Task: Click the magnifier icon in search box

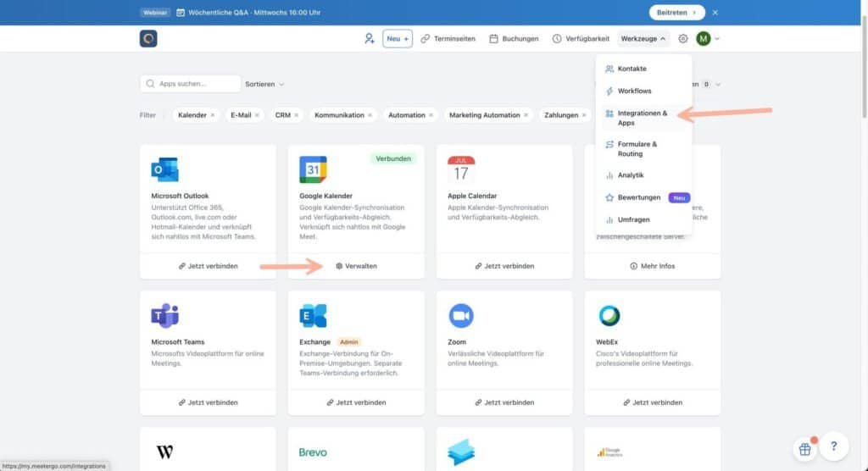Action: pos(150,84)
